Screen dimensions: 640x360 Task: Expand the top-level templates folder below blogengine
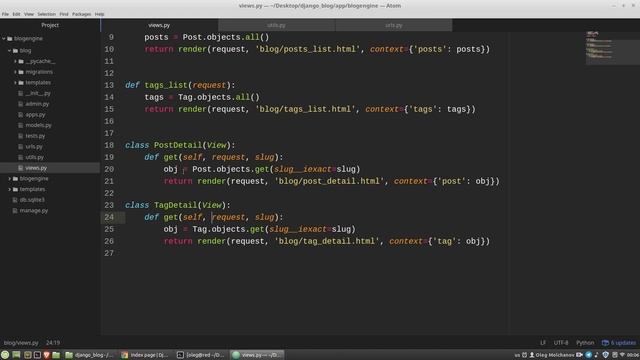9,189
